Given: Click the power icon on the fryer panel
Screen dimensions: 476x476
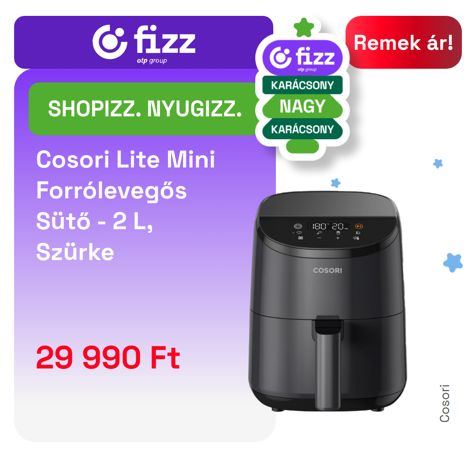Looking at the screenshot, I should pos(298,226).
